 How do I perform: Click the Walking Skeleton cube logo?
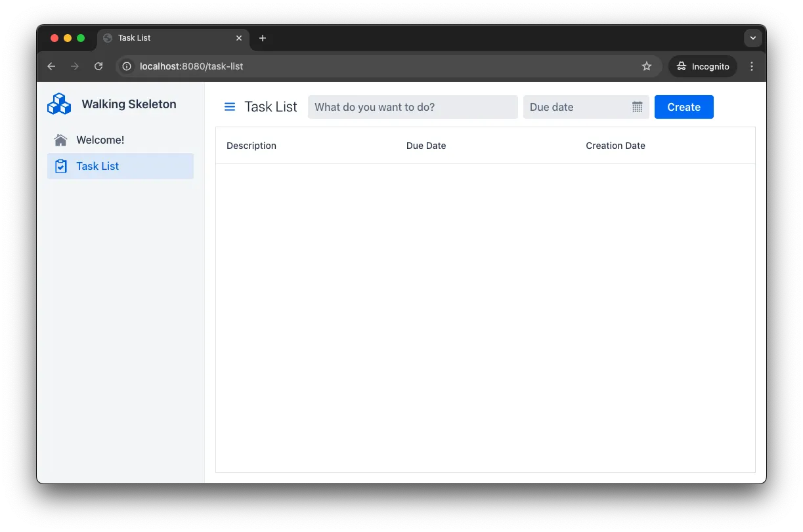point(58,104)
